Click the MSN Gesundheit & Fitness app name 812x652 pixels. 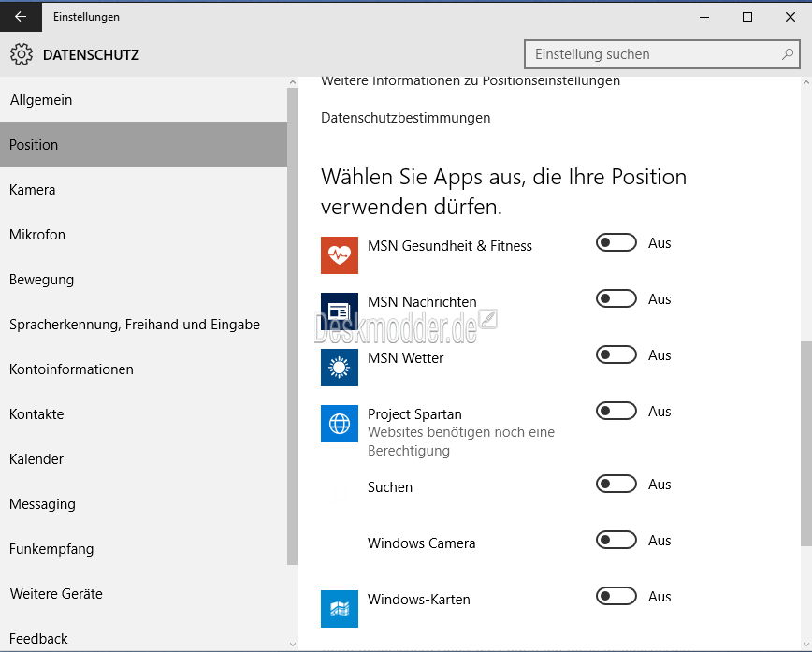click(x=449, y=245)
